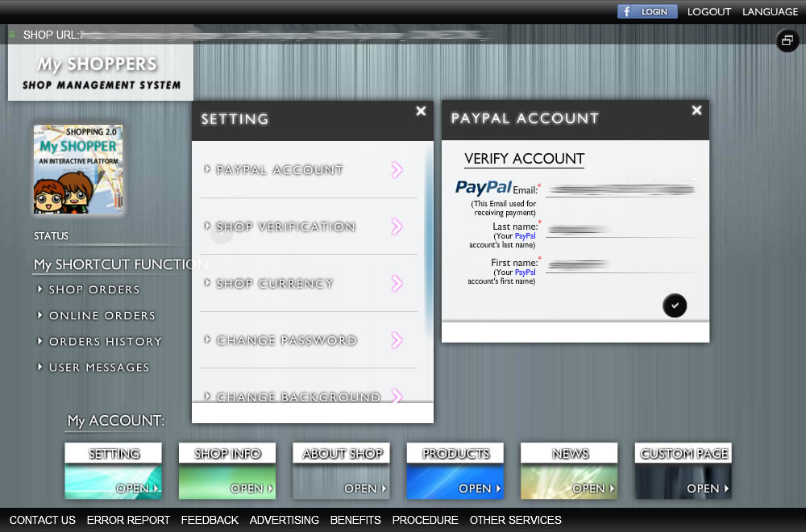Click the window restore icon at top right
The image size is (806, 532).
pos(787,40)
